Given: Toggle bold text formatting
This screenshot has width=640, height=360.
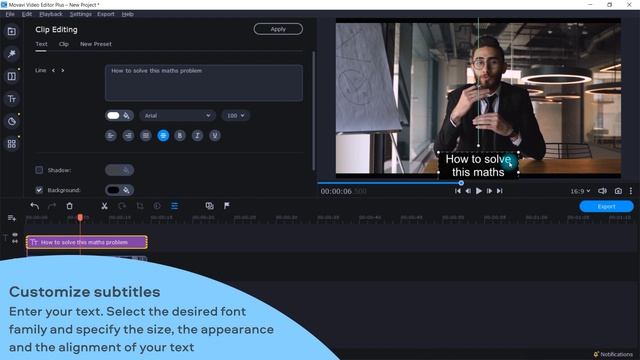Looking at the screenshot, I should (180, 136).
